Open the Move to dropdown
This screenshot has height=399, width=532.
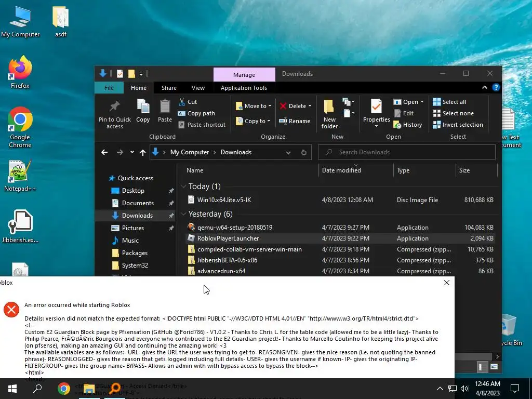tap(254, 106)
